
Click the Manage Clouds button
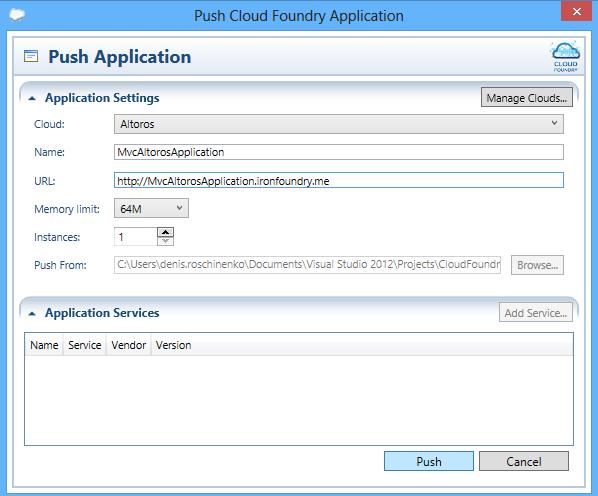(x=527, y=98)
